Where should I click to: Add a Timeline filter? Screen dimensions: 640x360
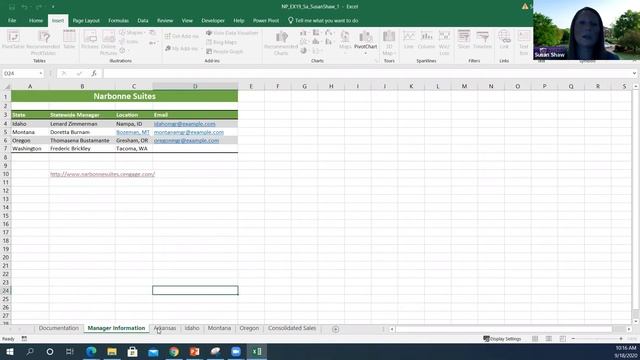click(x=482, y=40)
